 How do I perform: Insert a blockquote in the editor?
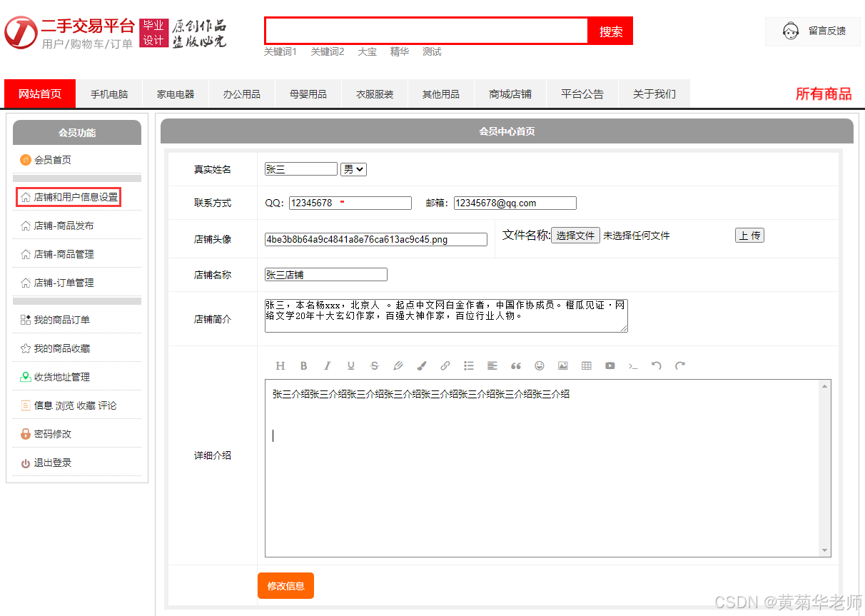pos(516,365)
